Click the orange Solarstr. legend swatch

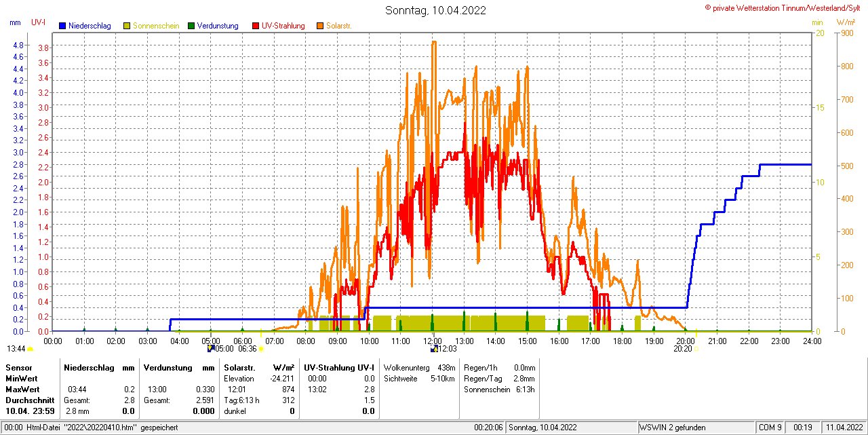click(x=320, y=26)
